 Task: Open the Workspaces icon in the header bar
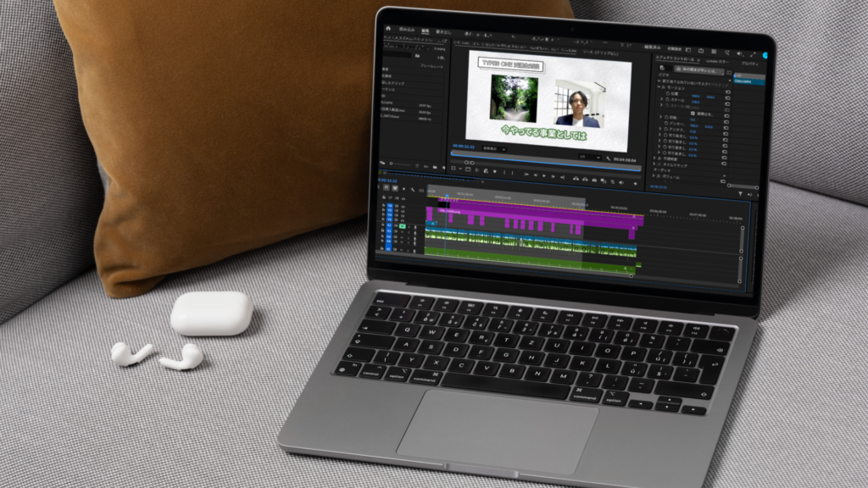click(x=688, y=50)
